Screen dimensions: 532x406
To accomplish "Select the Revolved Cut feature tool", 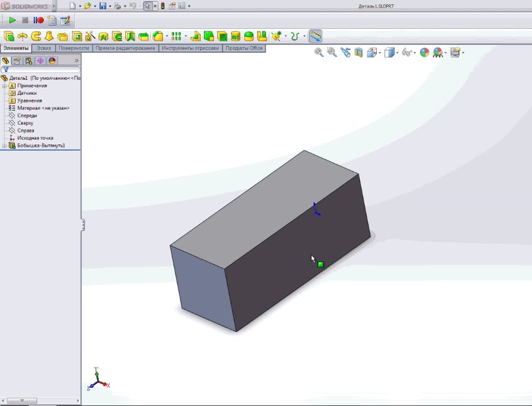I will (x=104, y=36).
